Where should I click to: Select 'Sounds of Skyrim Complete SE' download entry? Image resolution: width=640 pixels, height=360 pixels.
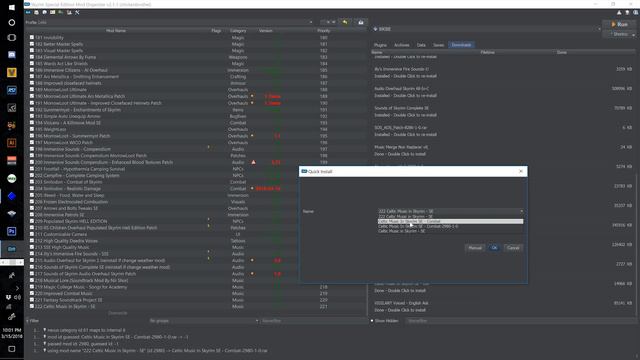503,111
